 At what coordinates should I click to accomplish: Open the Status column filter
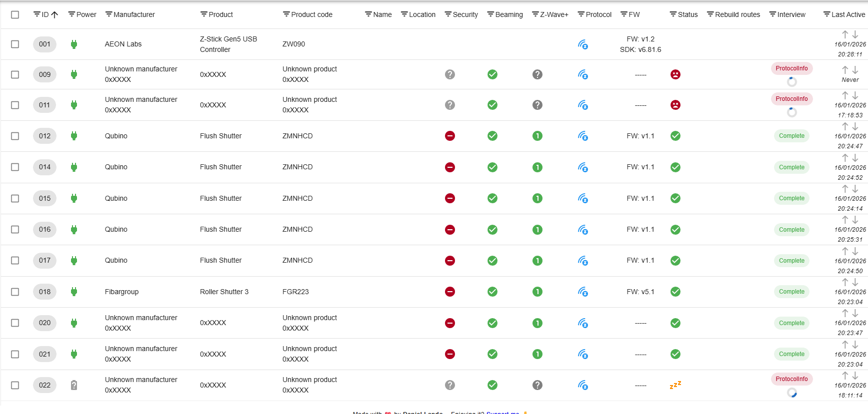coord(673,14)
